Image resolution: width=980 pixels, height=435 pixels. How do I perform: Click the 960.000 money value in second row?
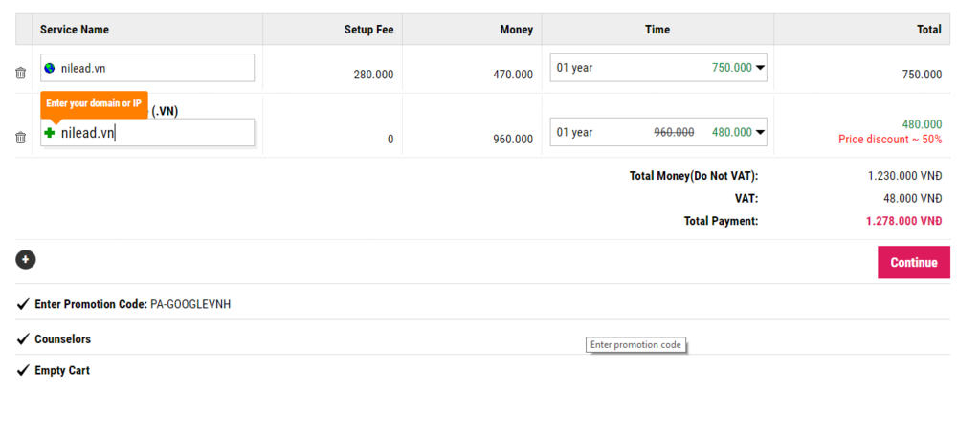click(x=513, y=140)
